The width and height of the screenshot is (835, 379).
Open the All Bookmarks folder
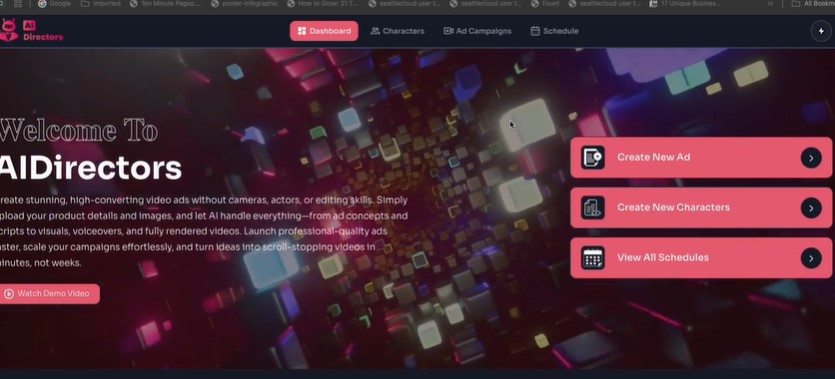[x=813, y=4]
